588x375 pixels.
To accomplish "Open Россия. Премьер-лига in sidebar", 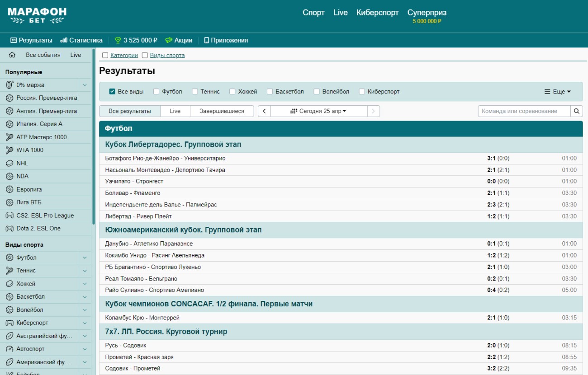I will (47, 98).
